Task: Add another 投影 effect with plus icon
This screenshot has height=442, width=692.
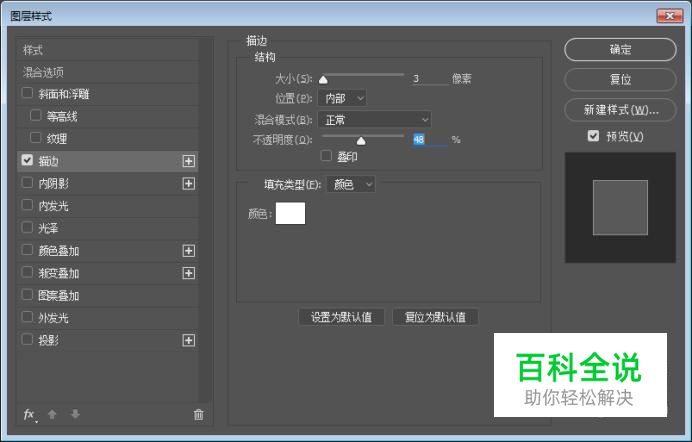Action: click(189, 340)
